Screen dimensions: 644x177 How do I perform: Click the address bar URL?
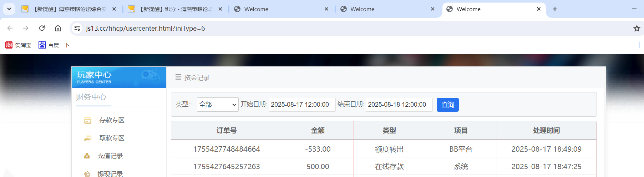tap(146, 28)
